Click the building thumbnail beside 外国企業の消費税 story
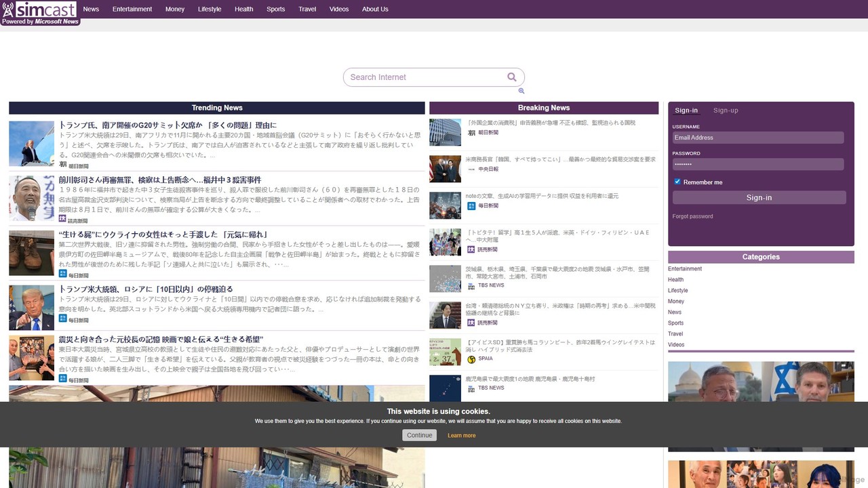Screen dimensions: 868x488 click(x=445, y=132)
